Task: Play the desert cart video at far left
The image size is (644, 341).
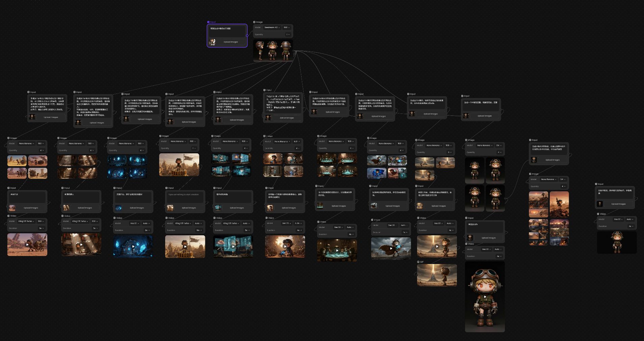Action: 27,244
